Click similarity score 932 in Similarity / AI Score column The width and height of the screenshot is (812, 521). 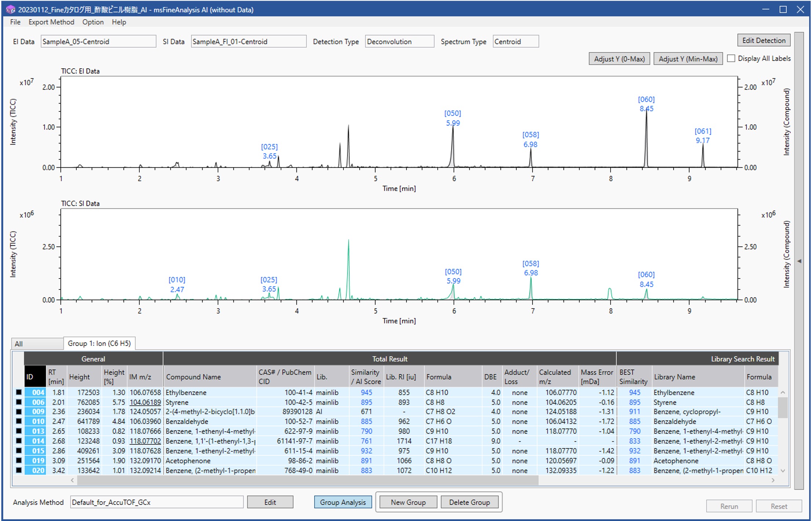366,451
